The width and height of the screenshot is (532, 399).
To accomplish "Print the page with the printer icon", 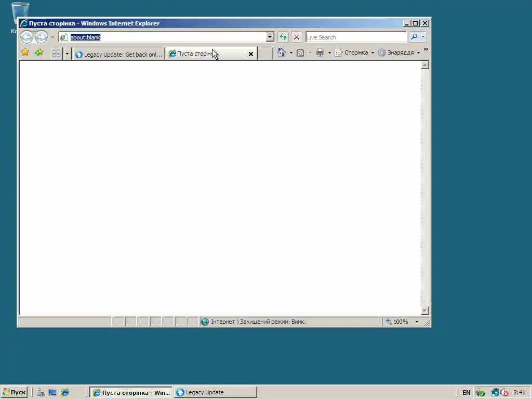I will (320, 52).
